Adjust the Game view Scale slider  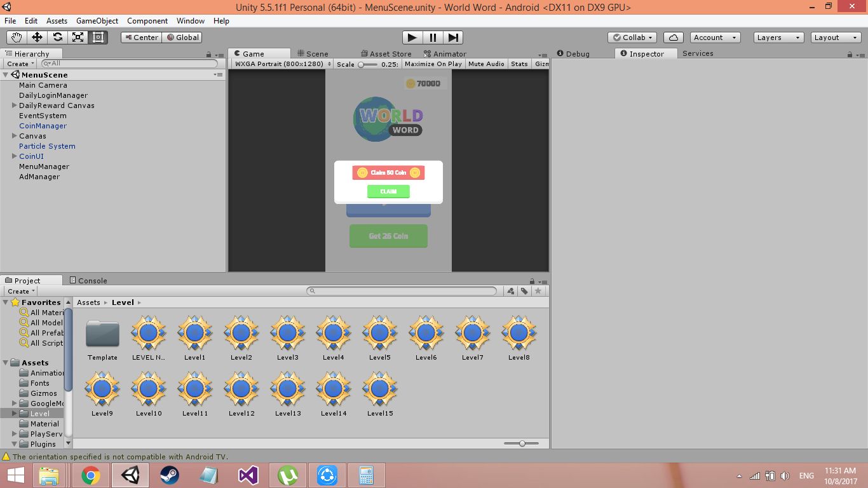pos(362,64)
